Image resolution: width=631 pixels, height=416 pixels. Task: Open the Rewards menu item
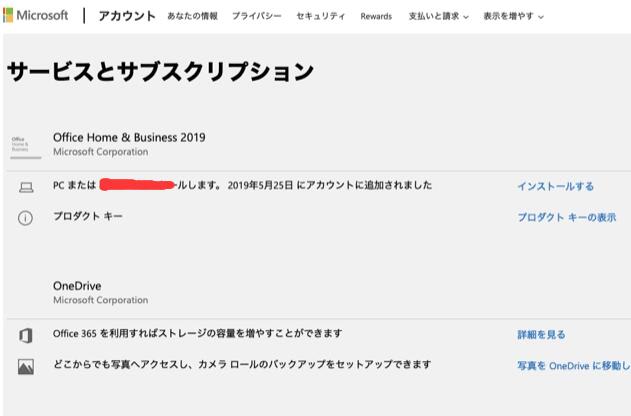click(376, 16)
